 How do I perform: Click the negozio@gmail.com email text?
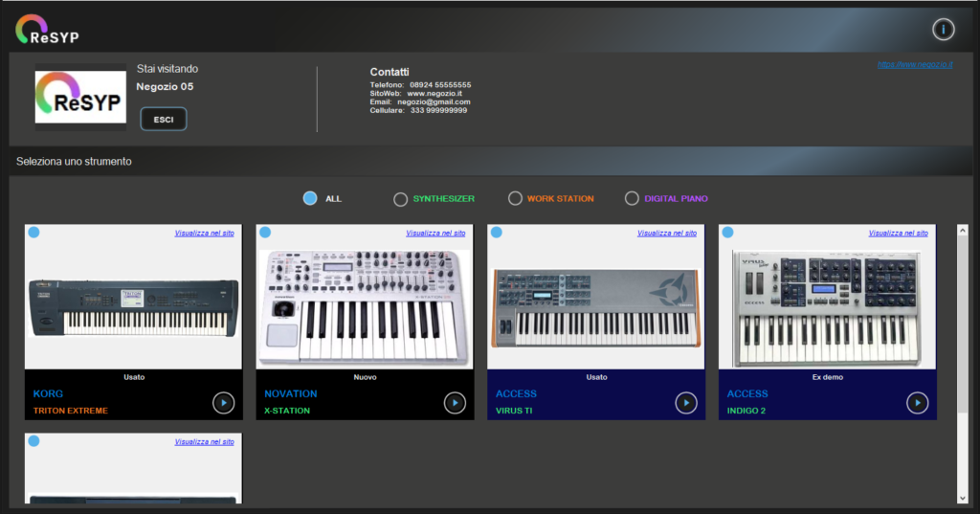[x=434, y=101]
